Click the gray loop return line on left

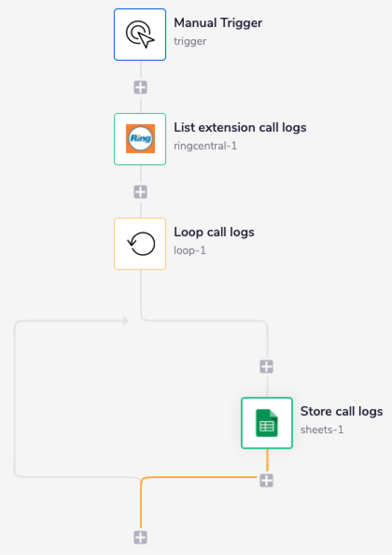[15, 396]
